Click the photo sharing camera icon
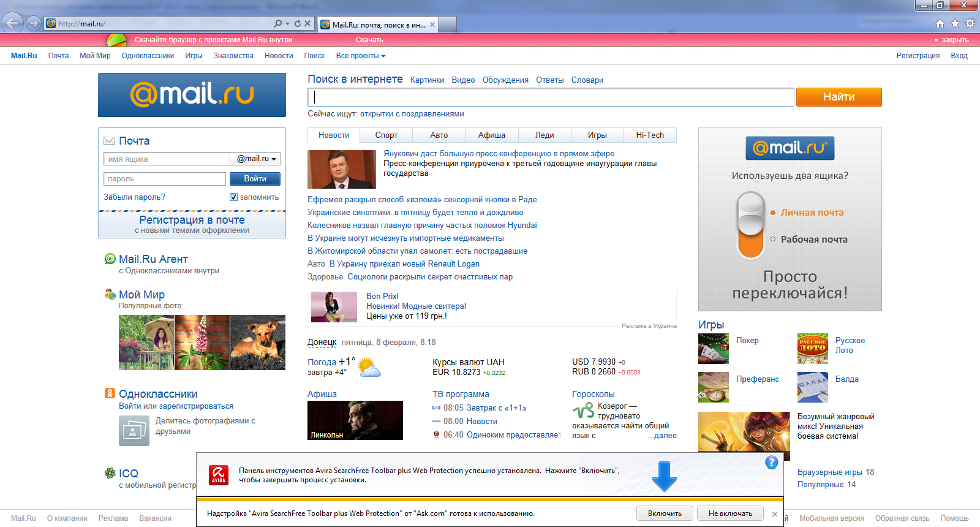 point(134,431)
